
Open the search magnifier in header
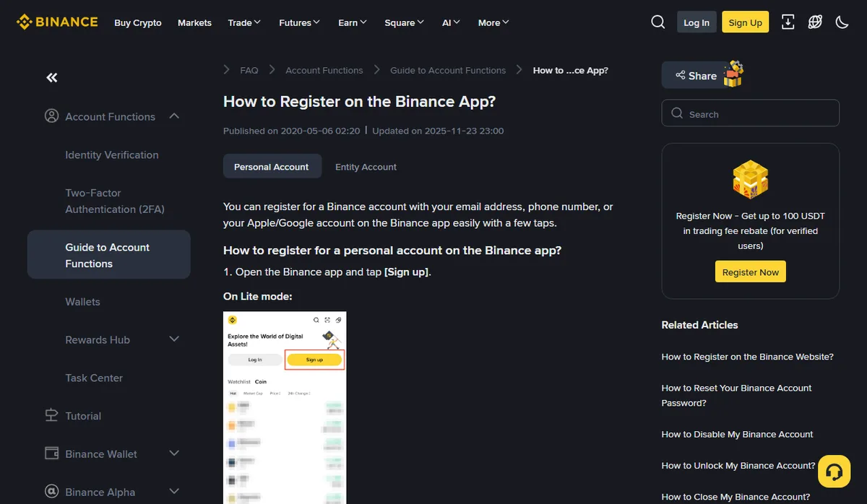pos(657,22)
